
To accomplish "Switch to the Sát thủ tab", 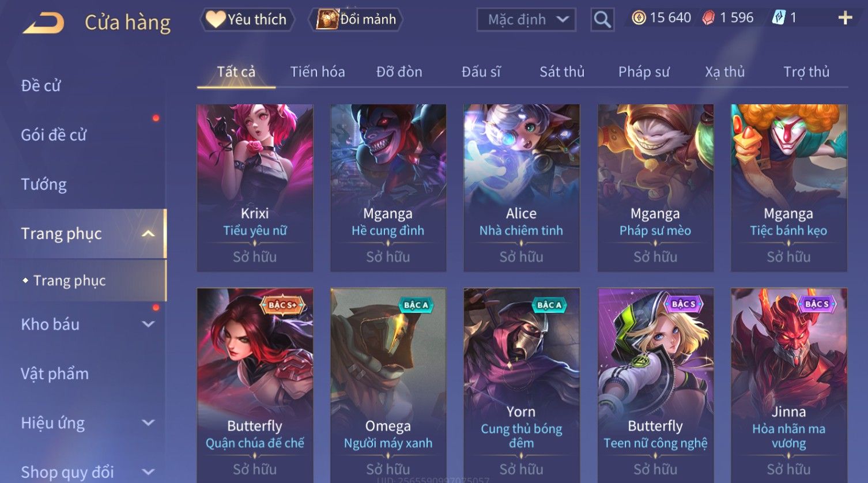I will point(562,72).
